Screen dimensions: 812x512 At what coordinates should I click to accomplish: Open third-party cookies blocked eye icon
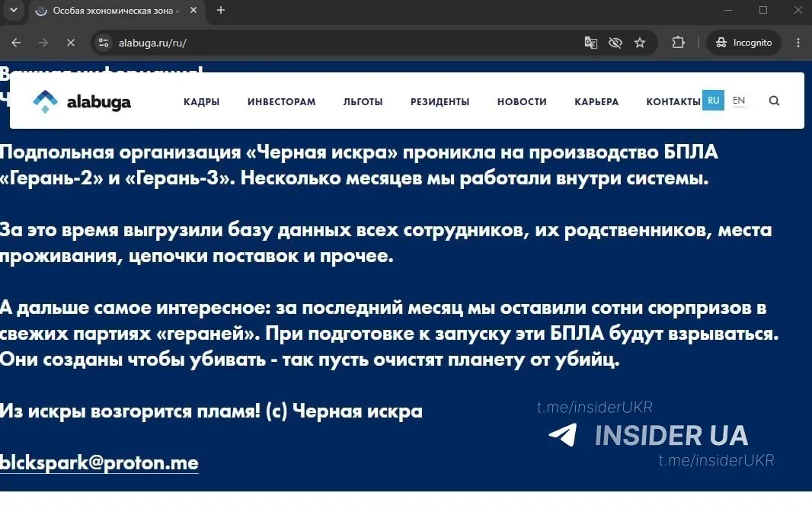coord(615,43)
